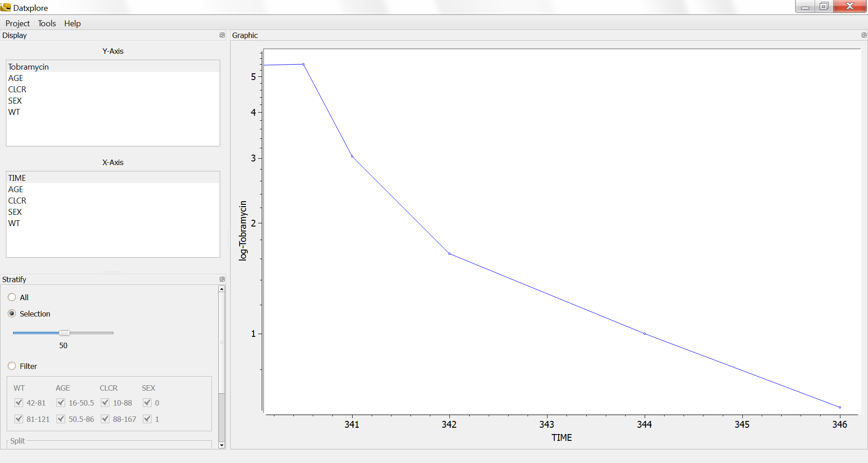The width and height of the screenshot is (868, 463).
Task: Toggle the WT 42-81 checkbox
Action: tap(19, 403)
